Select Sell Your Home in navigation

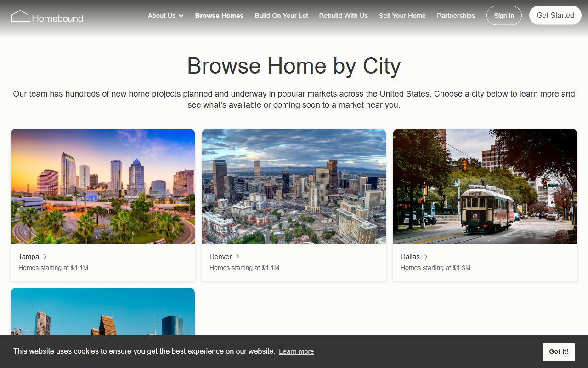click(402, 16)
